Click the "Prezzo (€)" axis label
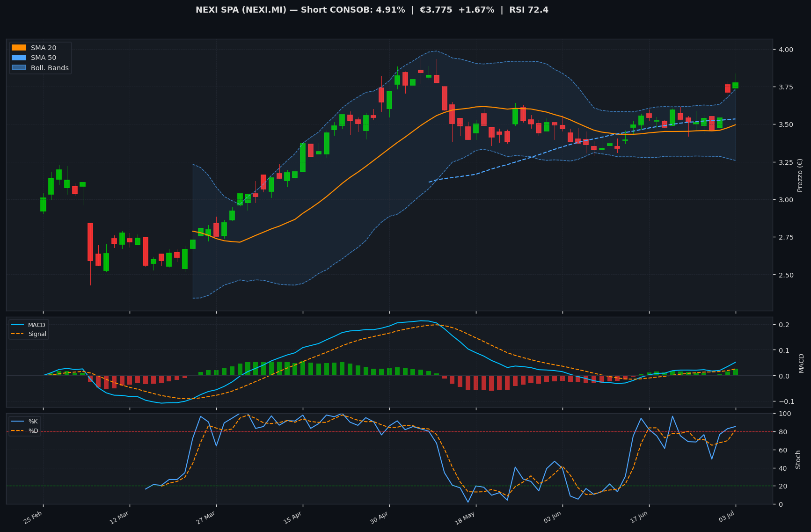The height and width of the screenshot is (532, 811). pos(800,175)
